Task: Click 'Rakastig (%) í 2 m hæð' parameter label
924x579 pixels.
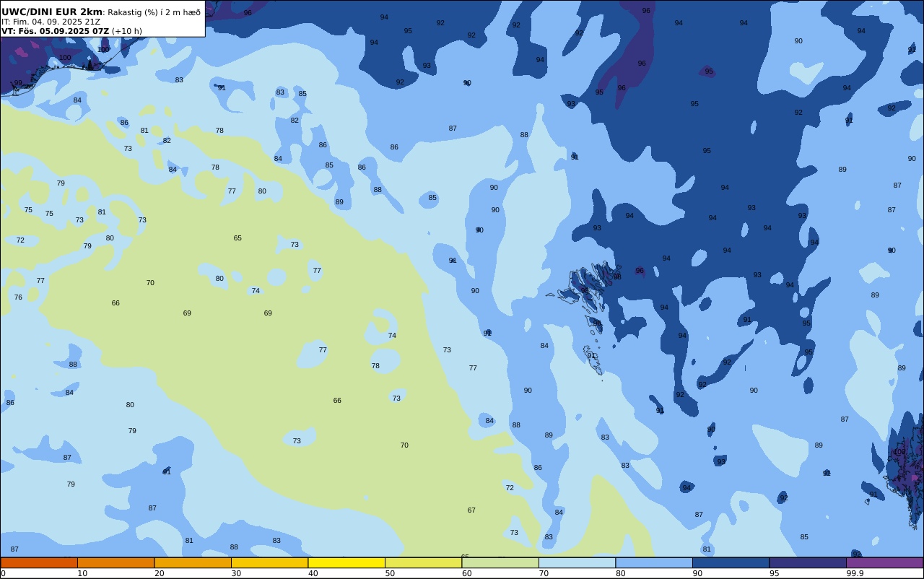Action: click(x=154, y=12)
